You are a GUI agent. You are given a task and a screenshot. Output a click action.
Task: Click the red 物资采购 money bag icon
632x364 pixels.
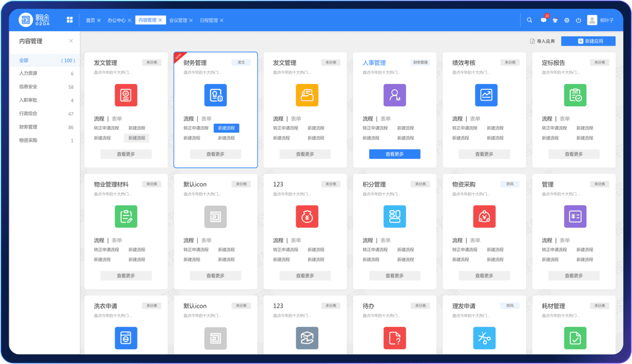484,216
